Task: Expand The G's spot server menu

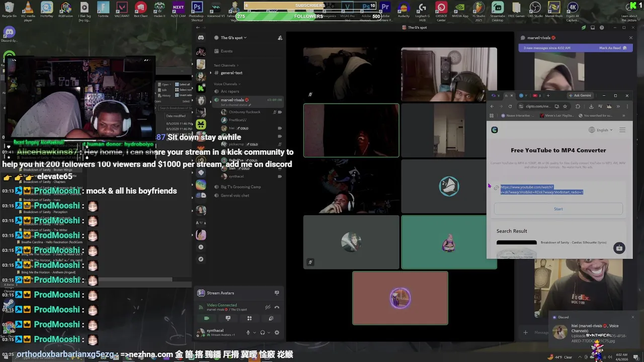Action: point(233,38)
